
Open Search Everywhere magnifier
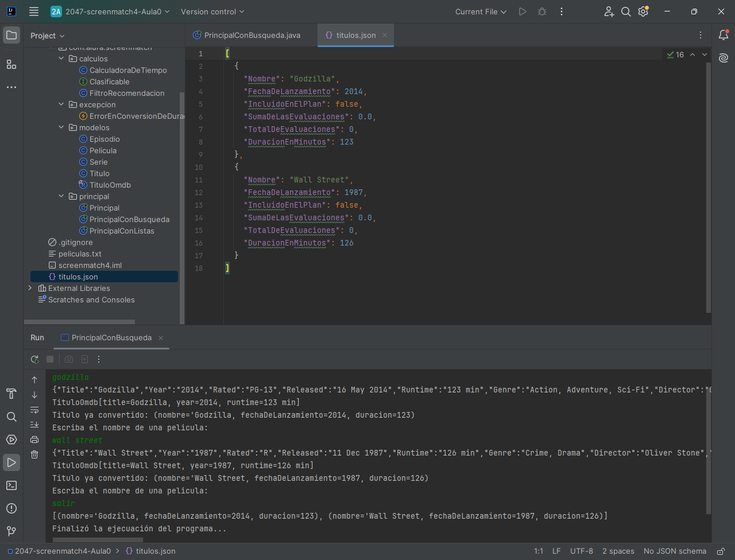(x=626, y=11)
